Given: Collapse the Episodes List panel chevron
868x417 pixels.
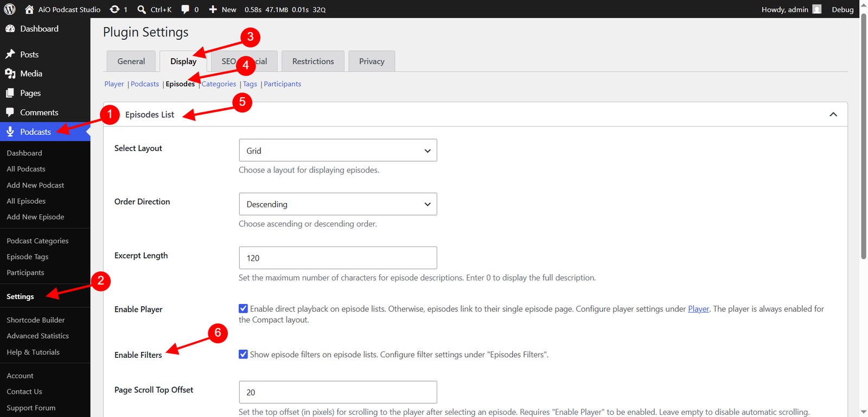Looking at the screenshot, I should click(833, 115).
